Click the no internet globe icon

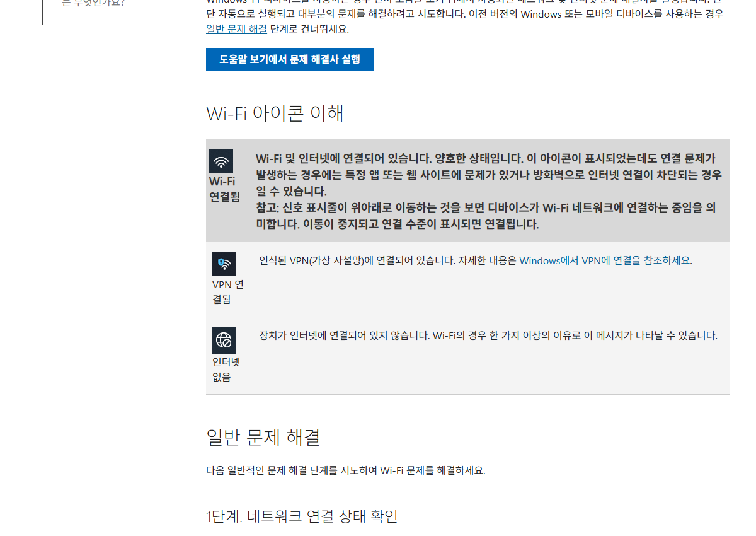[x=224, y=341]
